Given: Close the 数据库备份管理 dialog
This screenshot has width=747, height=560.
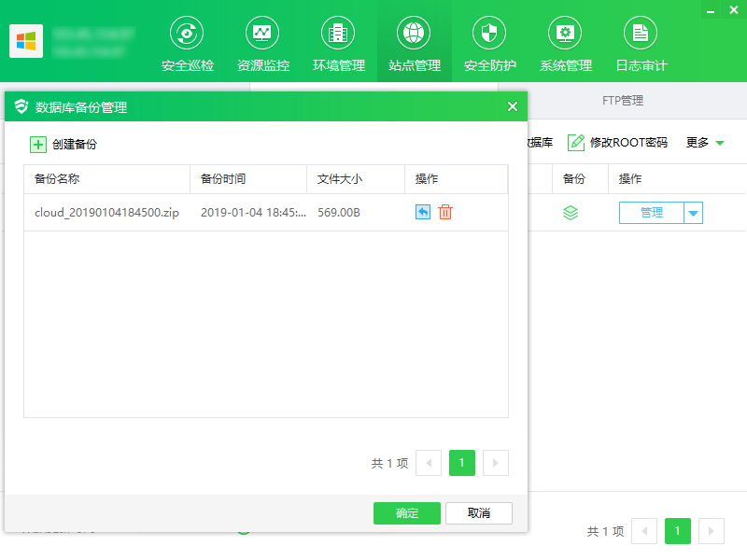Looking at the screenshot, I should [513, 106].
